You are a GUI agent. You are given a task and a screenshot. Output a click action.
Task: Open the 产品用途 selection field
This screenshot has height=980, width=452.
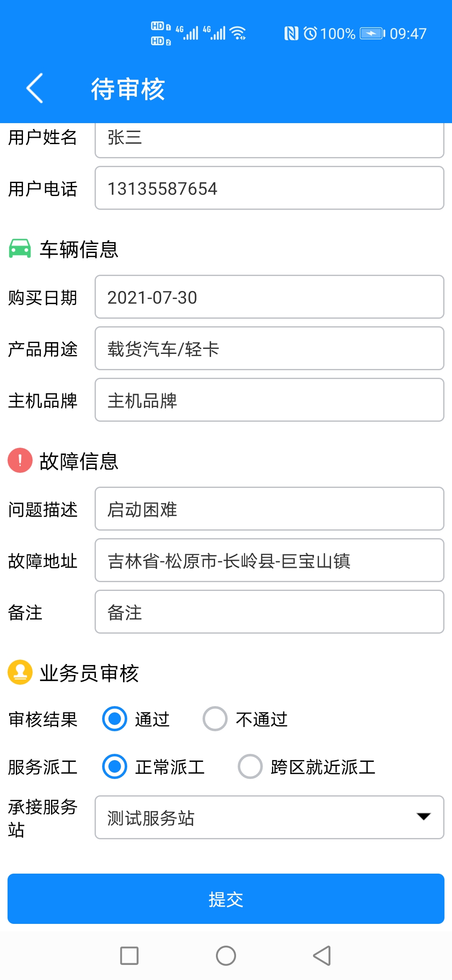pos(269,348)
